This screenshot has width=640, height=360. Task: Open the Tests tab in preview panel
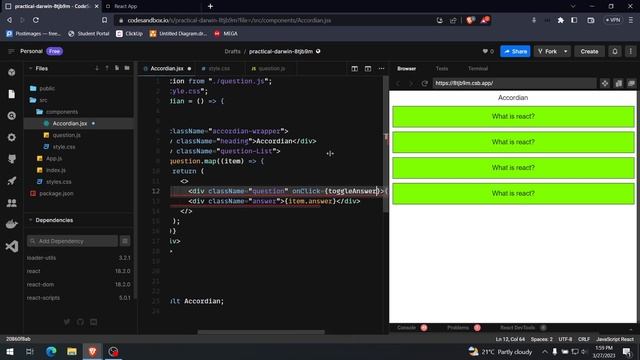pyautogui.click(x=442, y=69)
